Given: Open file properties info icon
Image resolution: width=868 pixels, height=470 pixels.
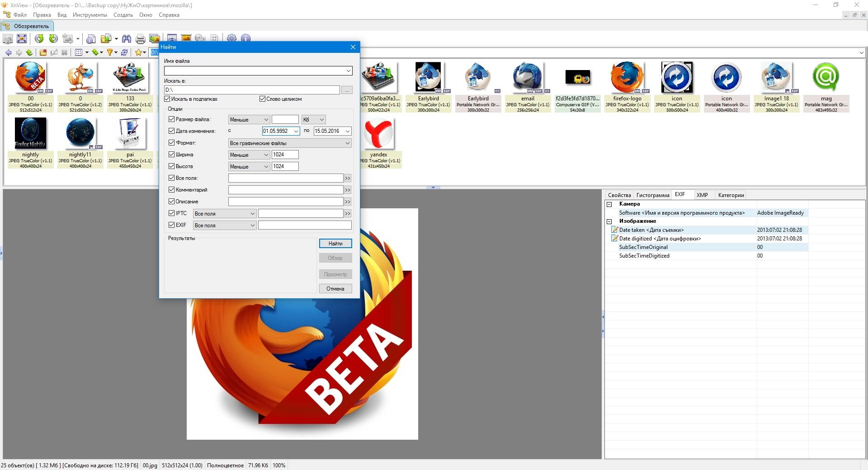Looking at the screenshot, I should [x=91, y=39].
